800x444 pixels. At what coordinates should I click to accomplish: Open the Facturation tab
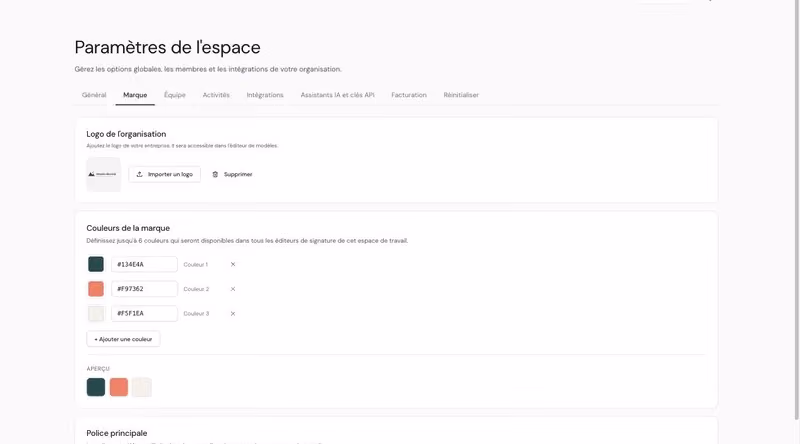[x=409, y=95]
